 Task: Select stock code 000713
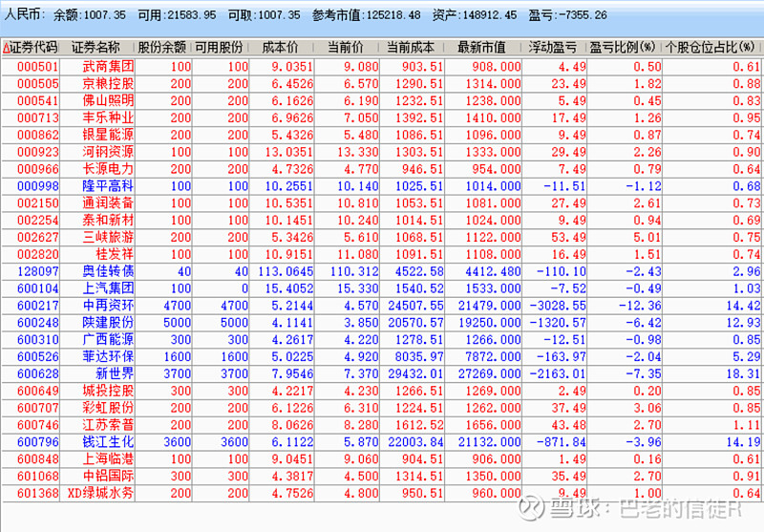coord(38,117)
